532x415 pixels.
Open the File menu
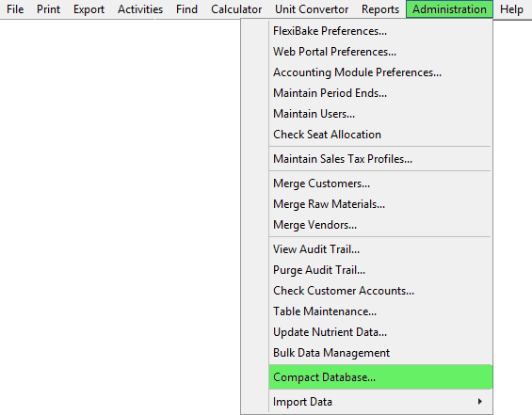[15, 9]
